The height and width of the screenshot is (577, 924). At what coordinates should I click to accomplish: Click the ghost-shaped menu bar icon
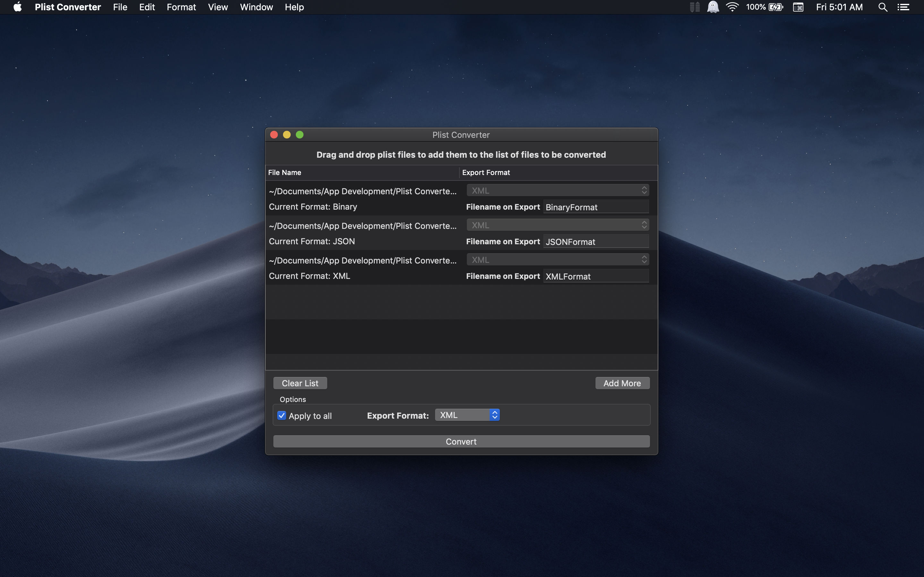pos(713,7)
